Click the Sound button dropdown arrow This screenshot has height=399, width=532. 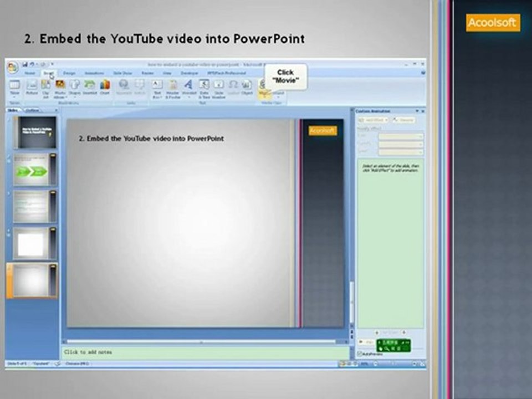pyautogui.click(x=279, y=96)
